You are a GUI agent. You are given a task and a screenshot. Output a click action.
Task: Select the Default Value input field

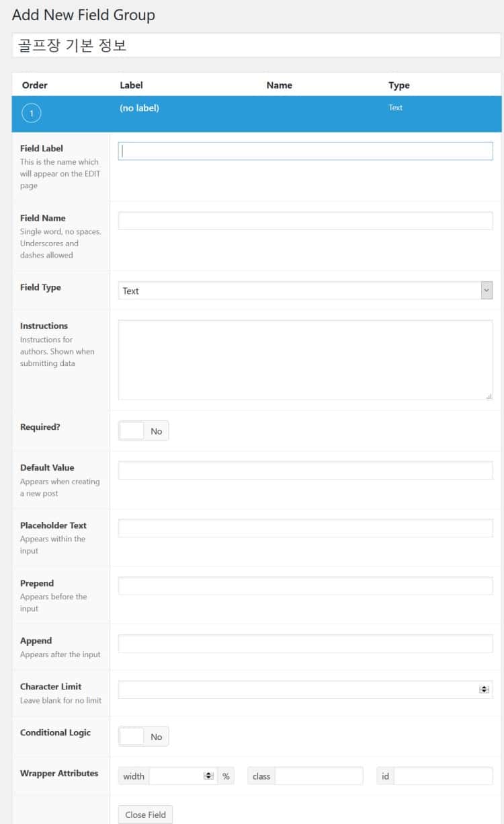(x=305, y=470)
